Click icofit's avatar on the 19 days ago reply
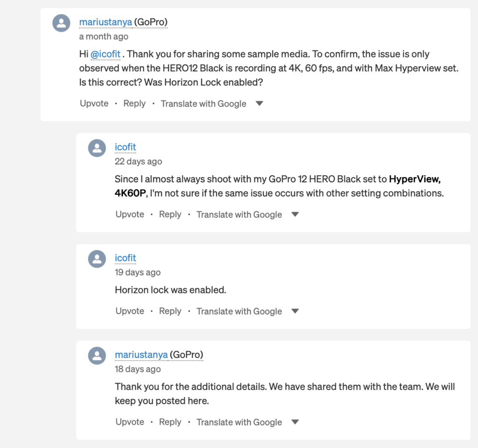 pos(97,259)
